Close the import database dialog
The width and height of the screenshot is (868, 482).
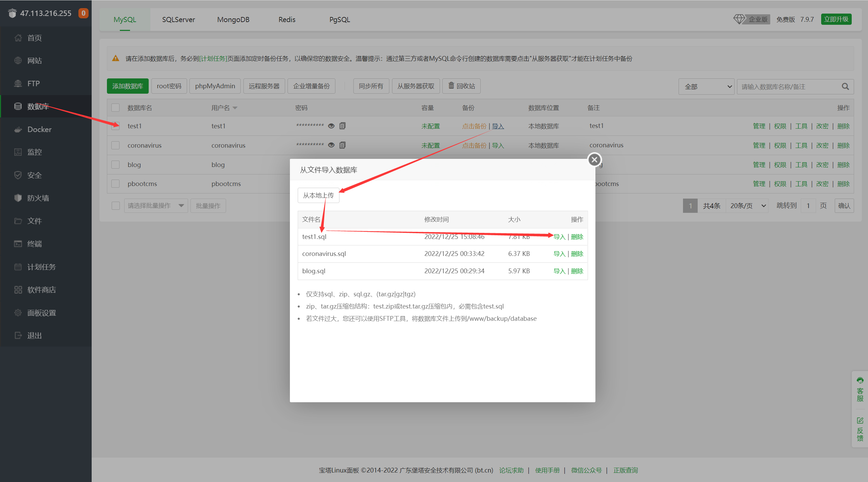coord(594,160)
